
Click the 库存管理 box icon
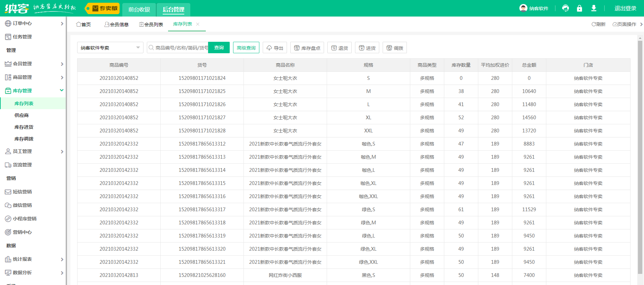[8, 91]
